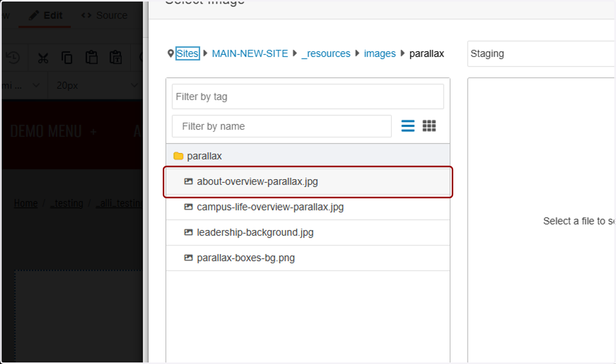Screen dimensions: 616x364
Task: Focus the Filter by name field
Action: click(282, 126)
